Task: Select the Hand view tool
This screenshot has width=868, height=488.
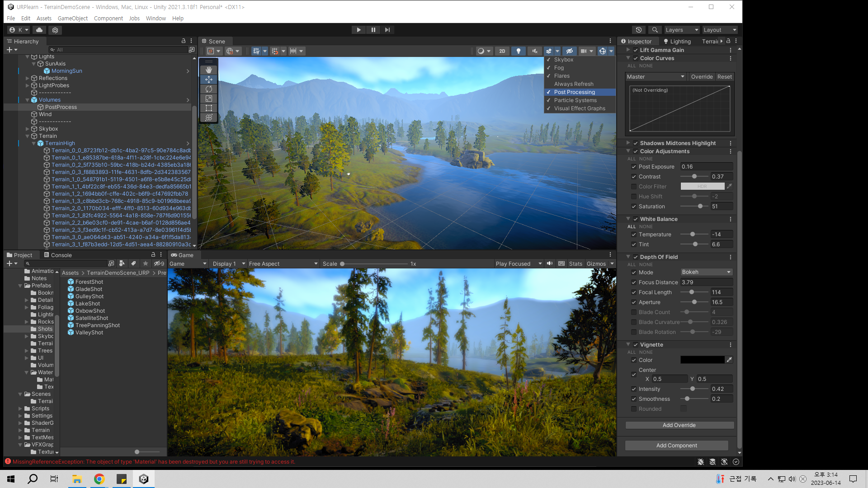Action: pyautogui.click(x=209, y=70)
